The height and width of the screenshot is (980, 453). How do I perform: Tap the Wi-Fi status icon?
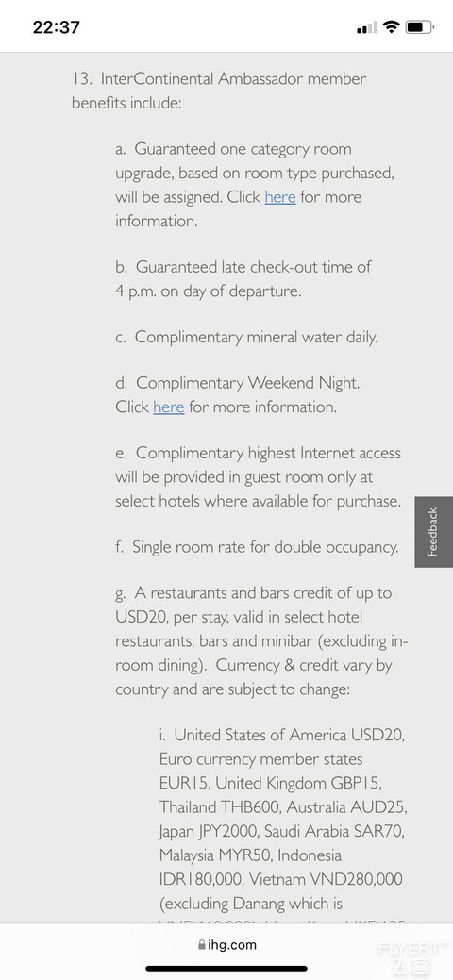391,27
